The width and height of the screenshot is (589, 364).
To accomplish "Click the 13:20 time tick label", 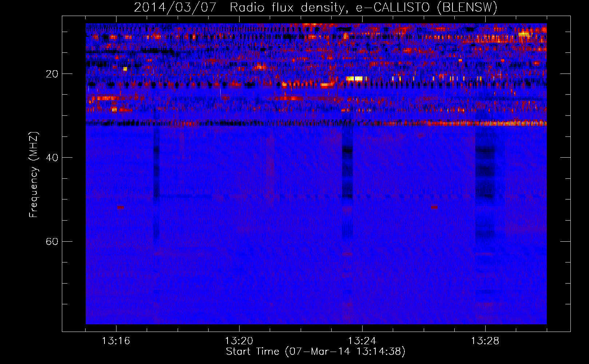I will (x=239, y=341).
